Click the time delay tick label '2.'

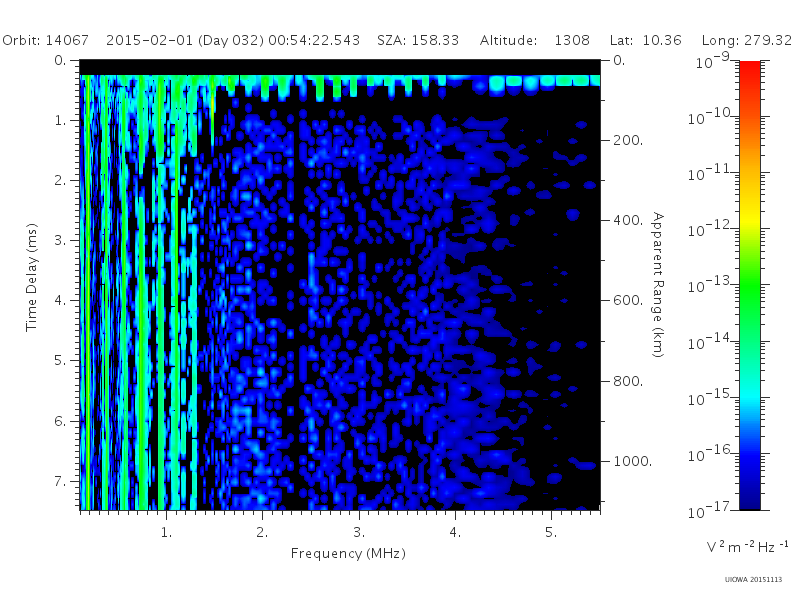pyautogui.click(x=61, y=181)
